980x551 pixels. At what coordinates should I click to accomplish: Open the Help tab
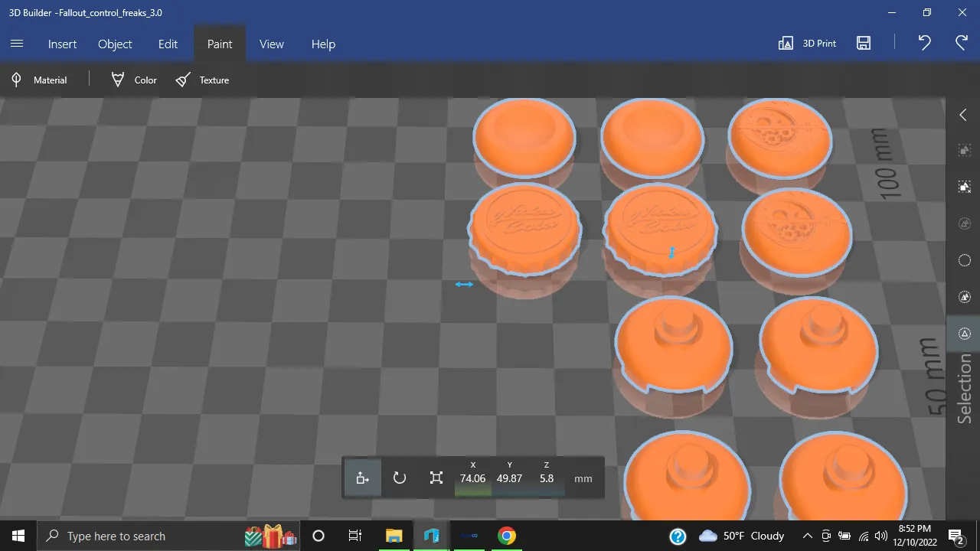[323, 44]
